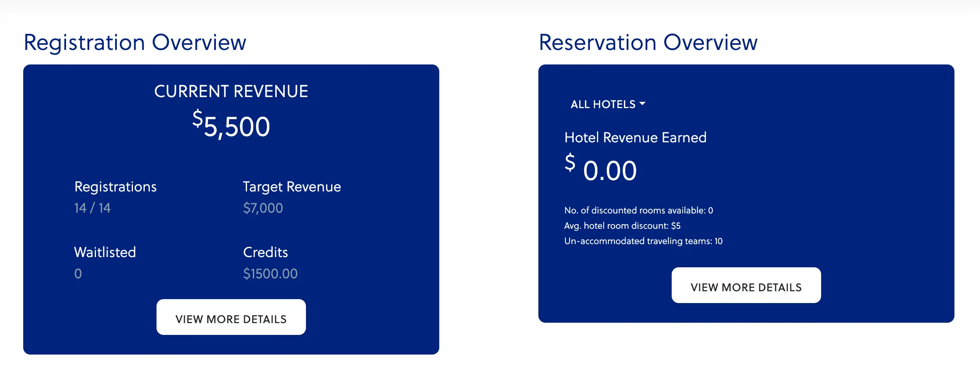
Task: Click the Credits $1500.00 value
Action: 270,274
